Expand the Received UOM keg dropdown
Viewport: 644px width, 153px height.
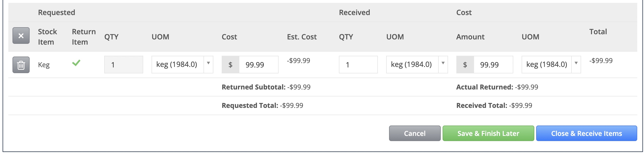pyautogui.click(x=417, y=65)
